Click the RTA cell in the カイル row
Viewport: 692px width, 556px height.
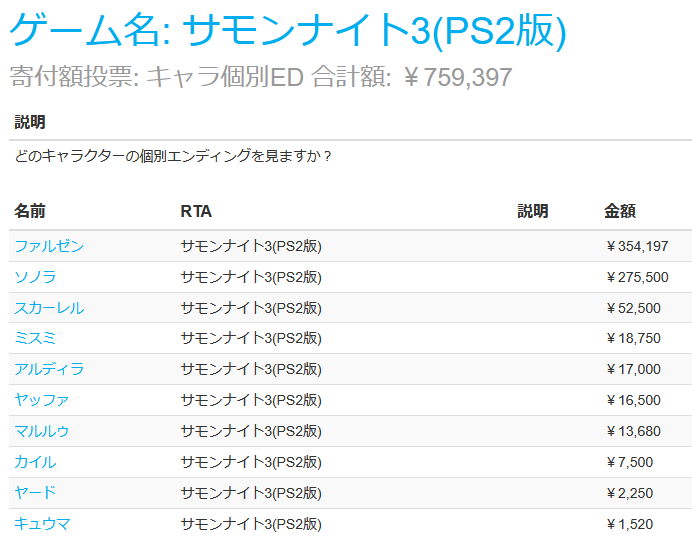point(251,462)
